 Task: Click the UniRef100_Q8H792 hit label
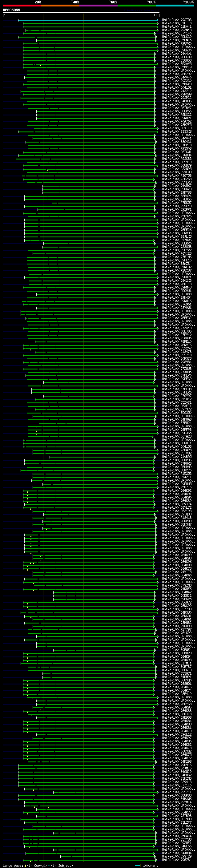coord(177,74)
